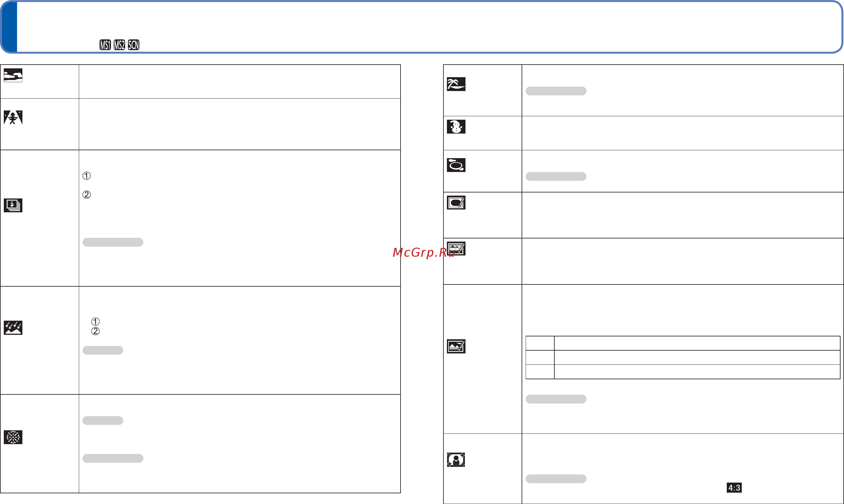Select the Snow snowman scene icon
This screenshot has width=844, height=504.
coord(456,127)
